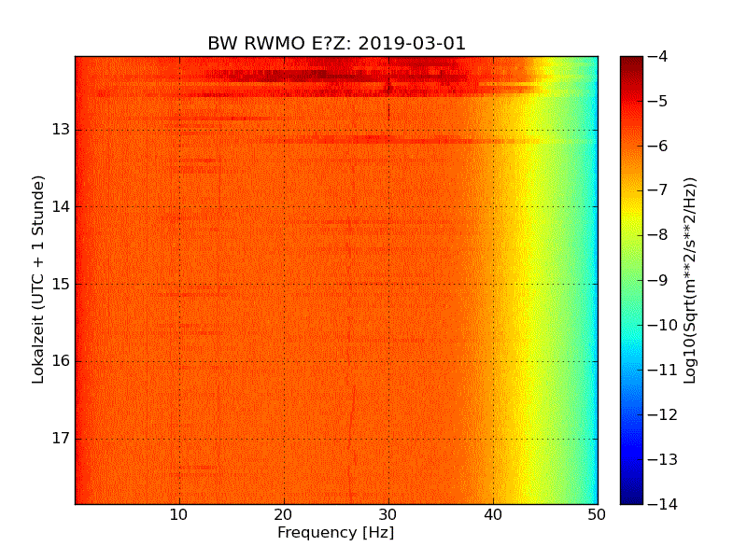Click the colorbar tick label −9
Image resolution: width=747 pixels, height=560 pixels.
[657, 280]
